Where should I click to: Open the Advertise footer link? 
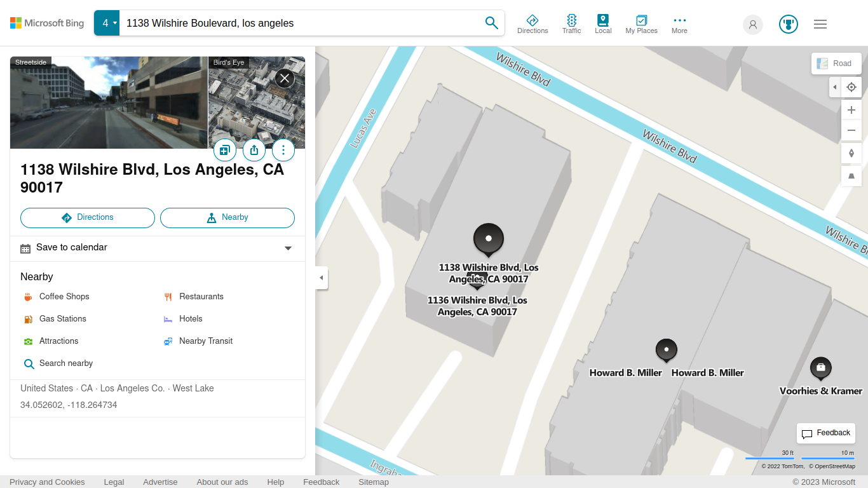pyautogui.click(x=160, y=482)
